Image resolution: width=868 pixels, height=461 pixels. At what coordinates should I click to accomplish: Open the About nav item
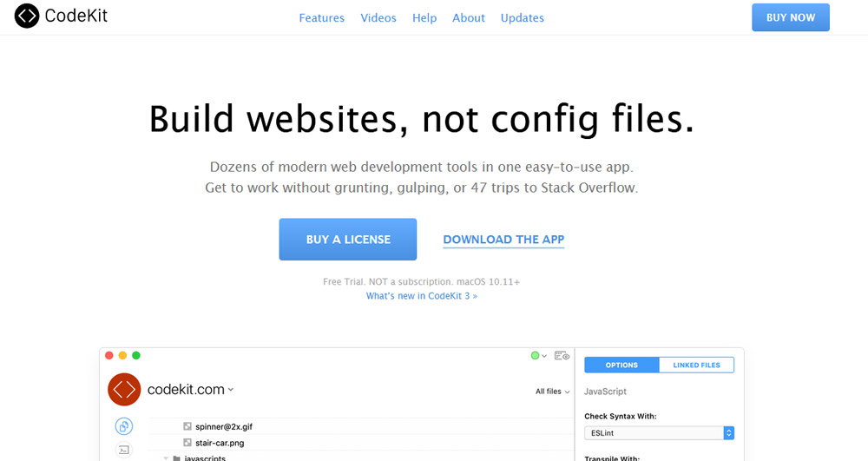click(469, 17)
